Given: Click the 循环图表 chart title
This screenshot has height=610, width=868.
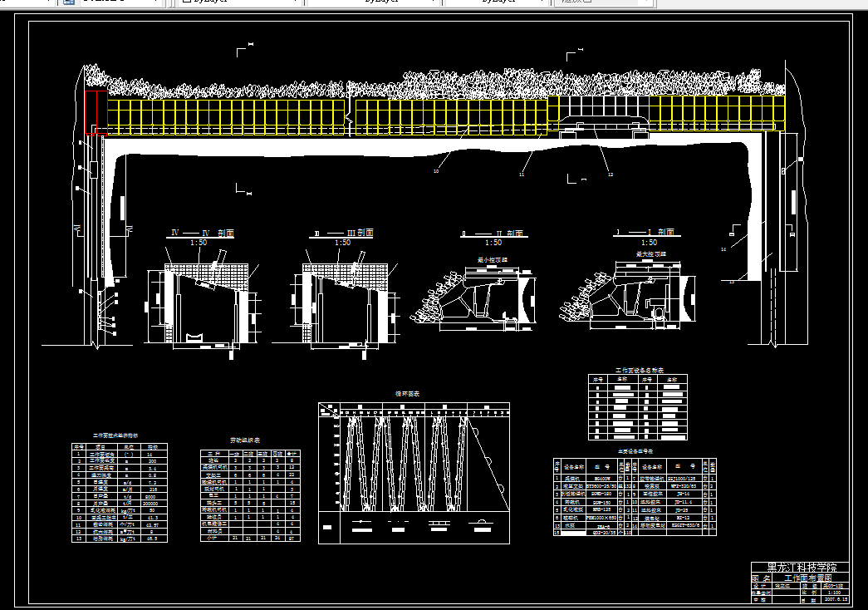Looking at the screenshot, I should click(408, 393).
